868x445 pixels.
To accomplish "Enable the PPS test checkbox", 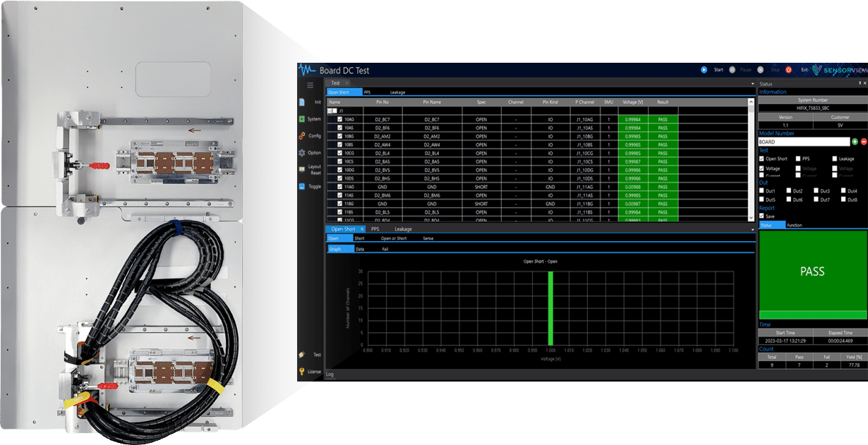I will (x=798, y=159).
